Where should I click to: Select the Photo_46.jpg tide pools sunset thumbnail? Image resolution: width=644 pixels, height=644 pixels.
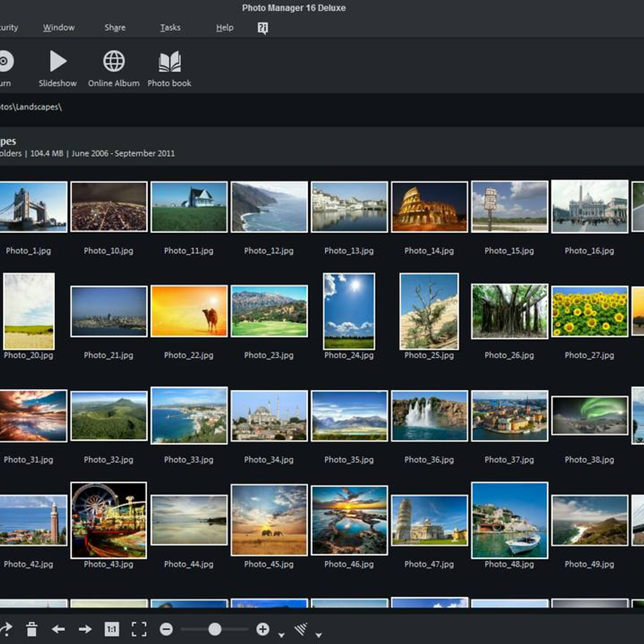pos(349,520)
